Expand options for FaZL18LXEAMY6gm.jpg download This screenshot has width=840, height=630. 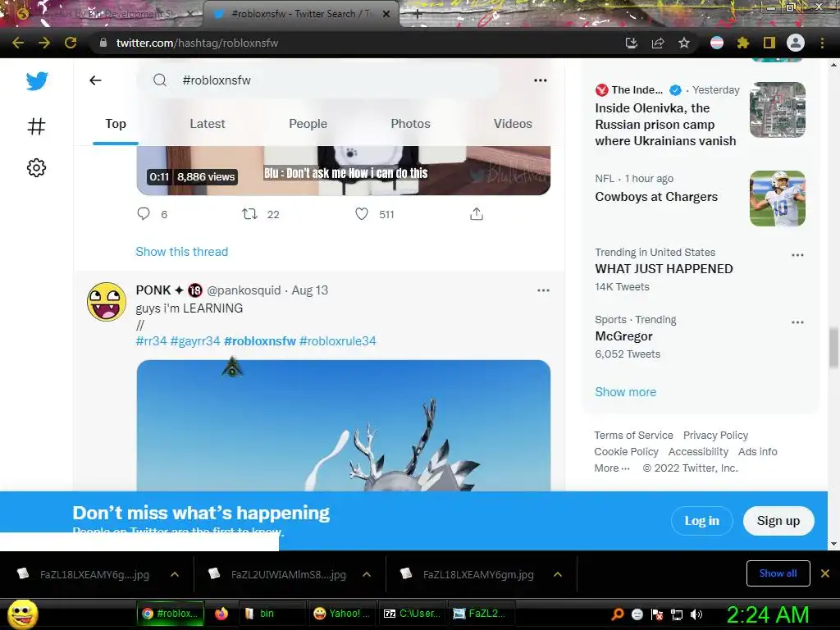tap(558, 574)
